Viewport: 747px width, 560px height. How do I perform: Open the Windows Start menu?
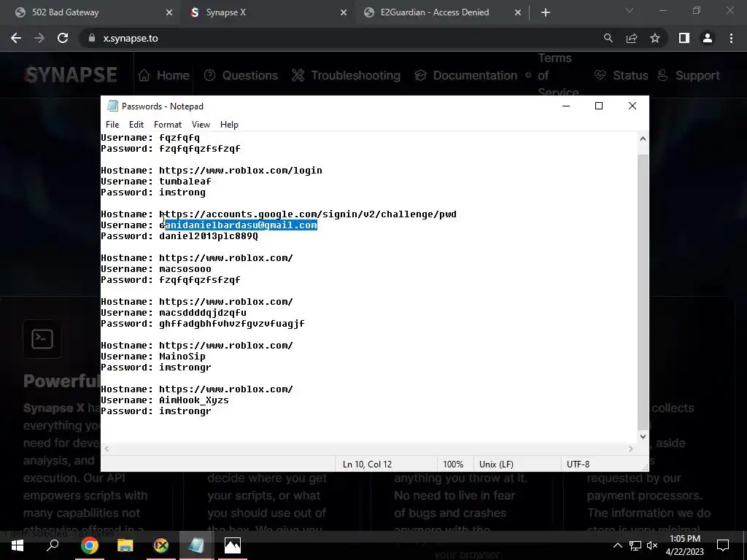point(18,545)
